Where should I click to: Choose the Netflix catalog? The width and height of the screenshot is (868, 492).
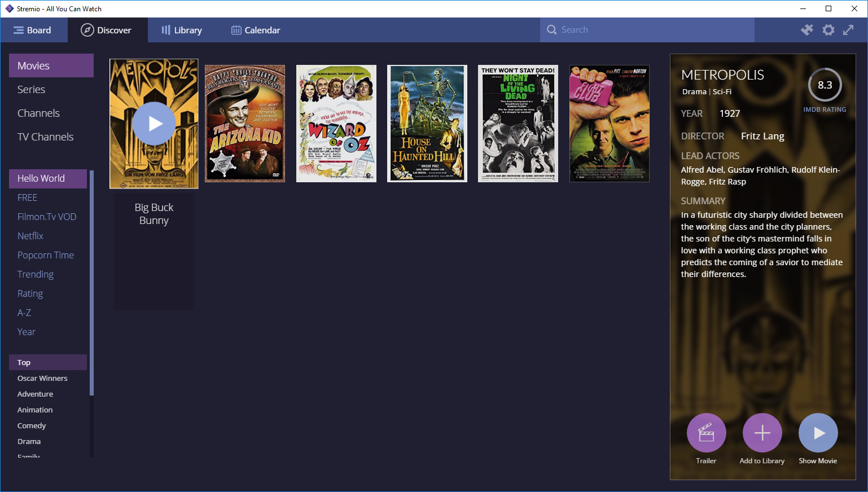pos(48,236)
